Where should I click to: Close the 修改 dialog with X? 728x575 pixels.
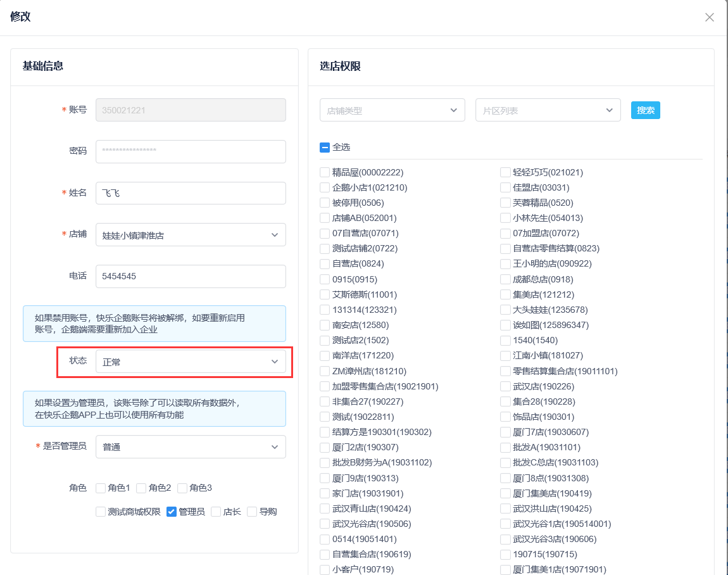click(x=709, y=17)
